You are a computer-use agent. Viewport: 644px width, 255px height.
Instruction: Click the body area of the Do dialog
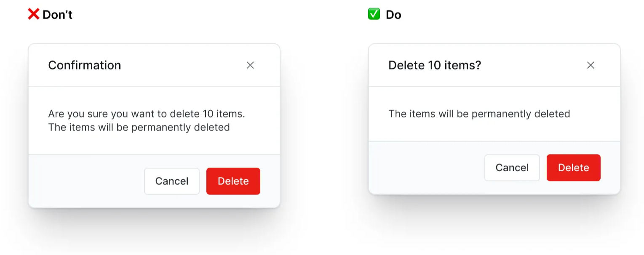tap(494, 114)
